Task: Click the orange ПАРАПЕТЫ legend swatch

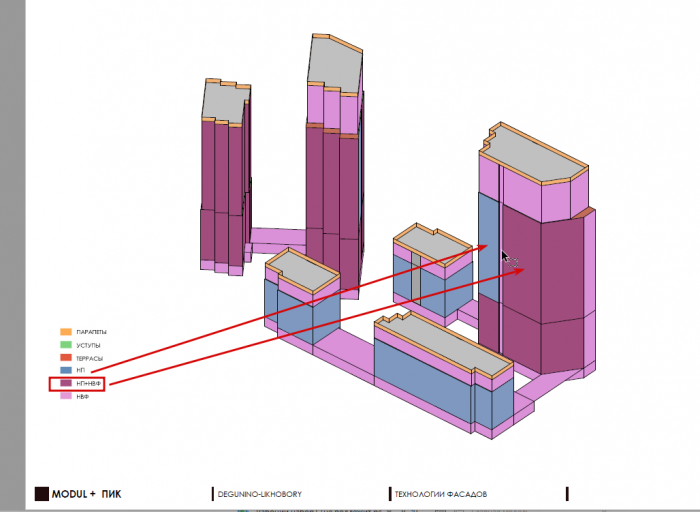Action: (66, 332)
